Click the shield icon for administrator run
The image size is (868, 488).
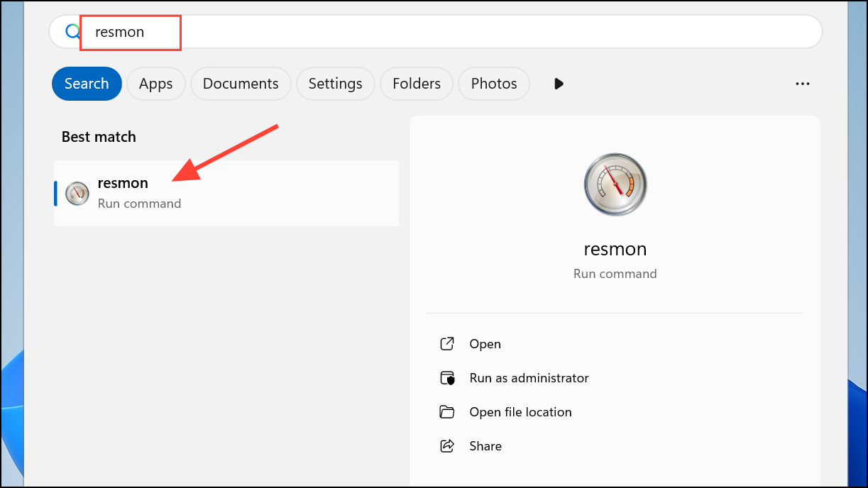pyautogui.click(x=447, y=378)
